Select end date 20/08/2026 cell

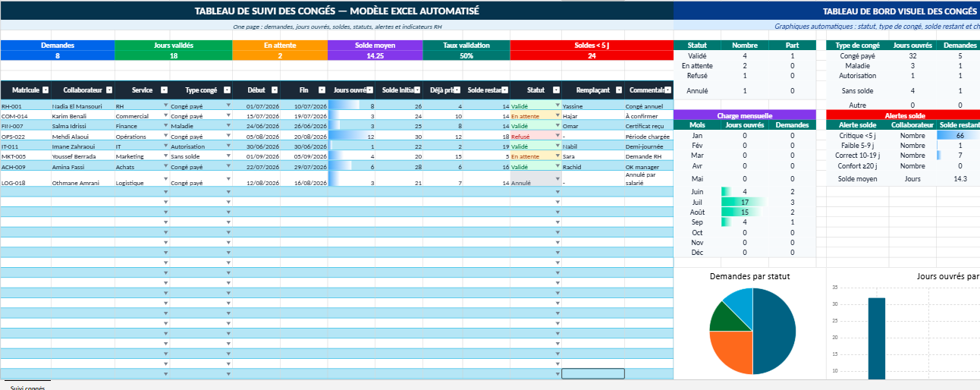pos(304,136)
